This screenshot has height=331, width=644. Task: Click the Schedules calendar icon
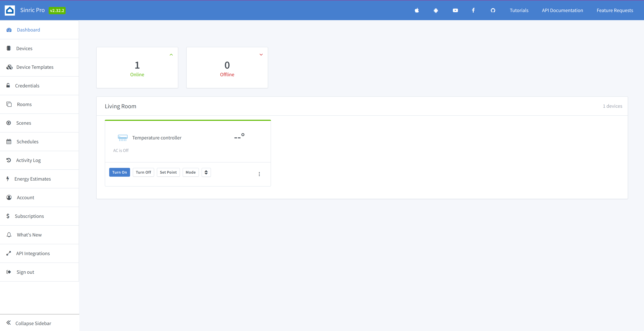click(9, 141)
